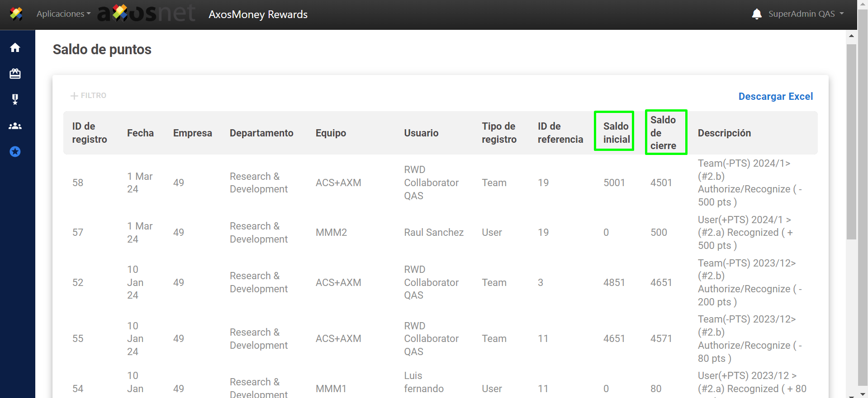Image resolution: width=868 pixels, height=398 pixels.
Task: Open notifications bell icon
Action: pos(756,14)
